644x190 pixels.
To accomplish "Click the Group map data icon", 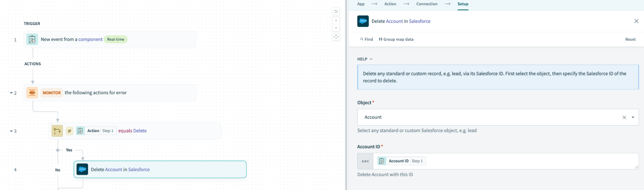I will tap(381, 39).
